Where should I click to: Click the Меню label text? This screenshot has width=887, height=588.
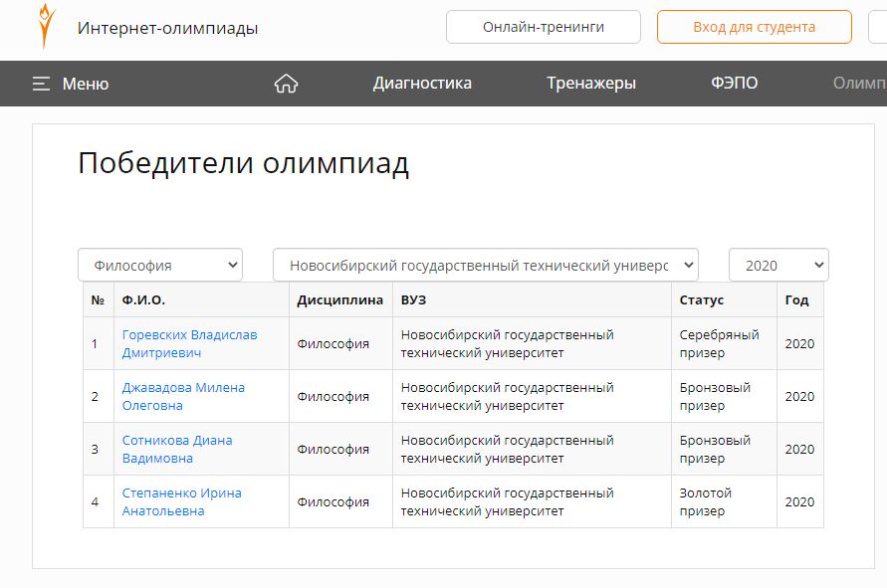pos(86,84)
